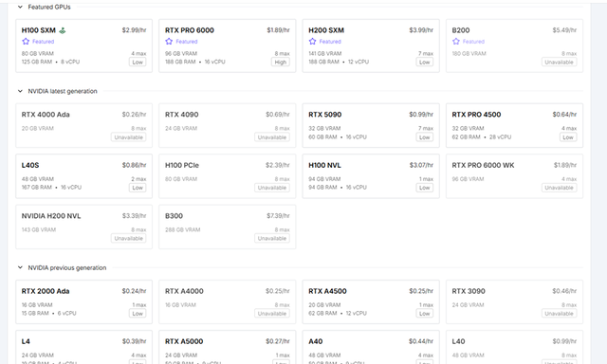Click the 288 GB VRAM text on B300
The height and width of the screenshot is (364, 607).
click(x=183, y=229)
